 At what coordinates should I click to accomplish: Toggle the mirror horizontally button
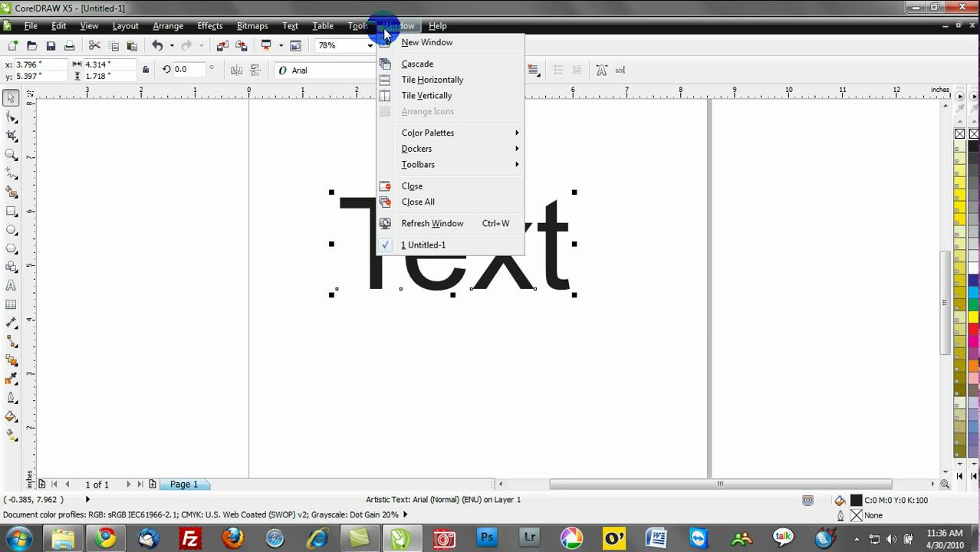(236, 70)
